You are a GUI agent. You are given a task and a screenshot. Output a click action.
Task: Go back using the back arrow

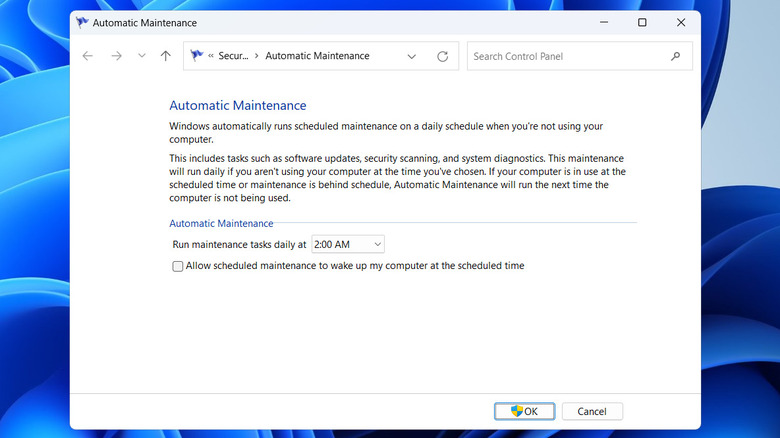(x=88, y=57)
